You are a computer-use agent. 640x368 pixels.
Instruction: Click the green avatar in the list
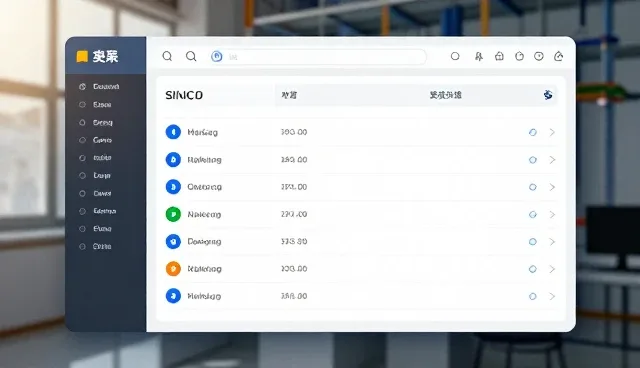173,214
